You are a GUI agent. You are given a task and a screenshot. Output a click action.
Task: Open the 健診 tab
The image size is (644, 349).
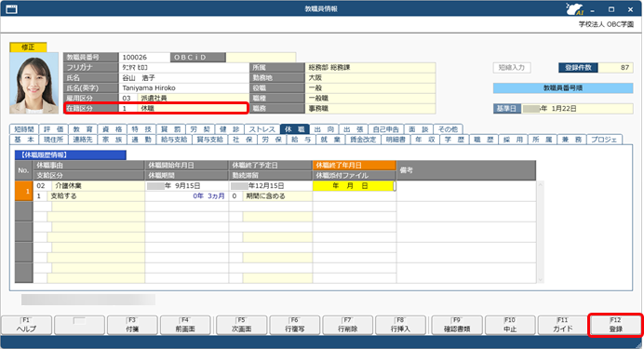coord(229,129)
